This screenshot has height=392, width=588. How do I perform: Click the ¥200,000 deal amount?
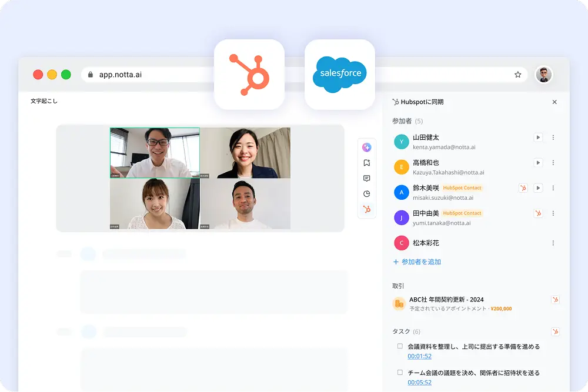tap(501, 309)
